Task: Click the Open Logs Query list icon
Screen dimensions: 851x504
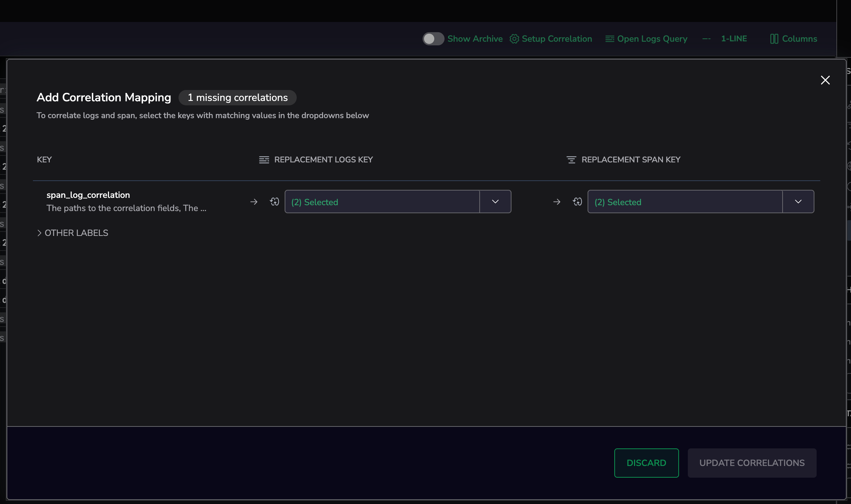Action: (x=610, y=39)
